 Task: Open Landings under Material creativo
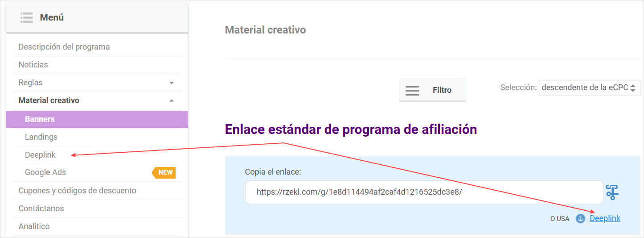41,137
